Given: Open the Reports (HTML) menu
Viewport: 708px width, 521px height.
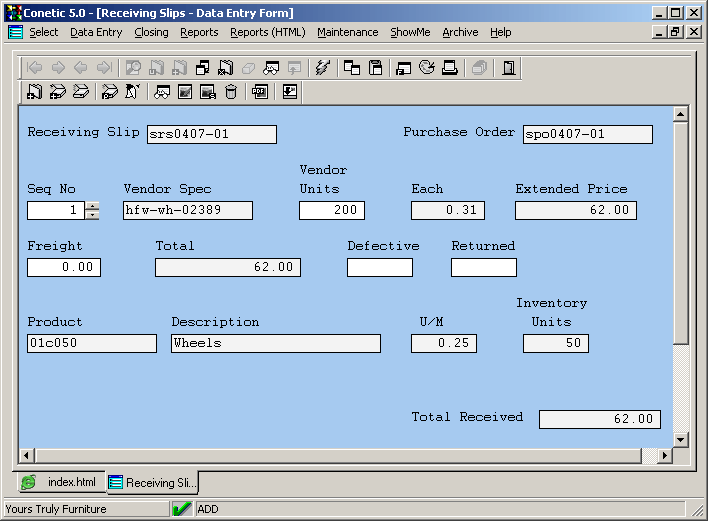Looking at the screenshot, I should point(267,32).
